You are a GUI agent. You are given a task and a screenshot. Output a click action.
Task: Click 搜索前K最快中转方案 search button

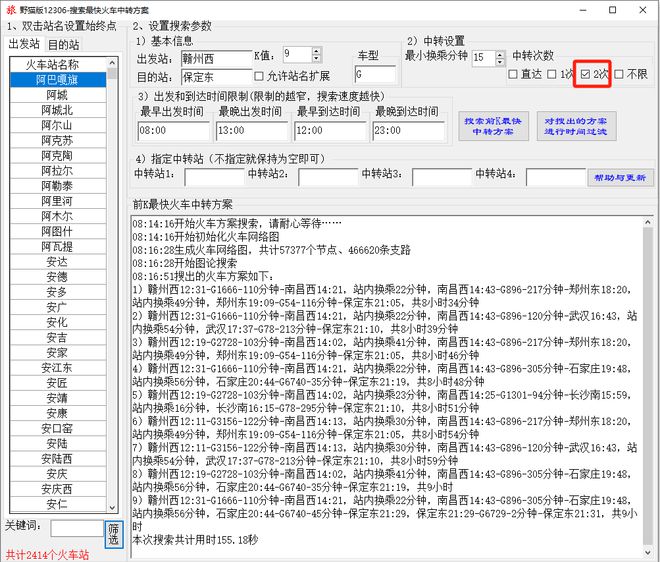point(493,126)
